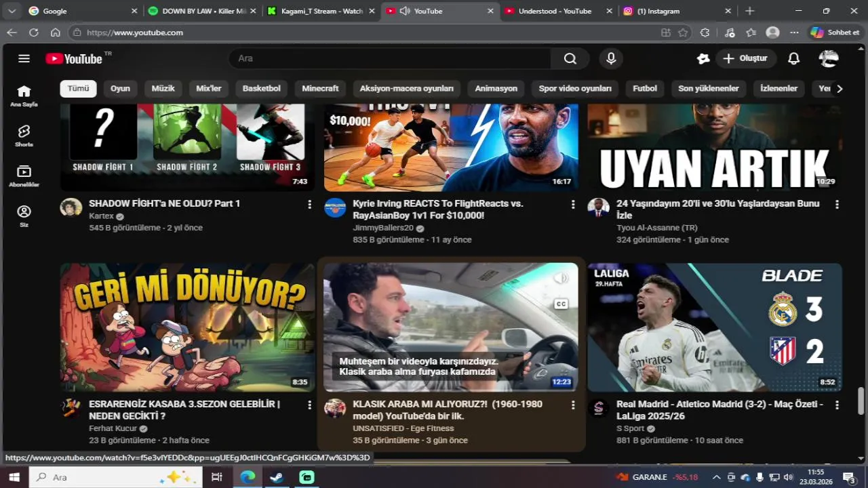Open options menu for Kyrie Irving video
Viewport: 868px width, 488px height.
(573, 204)
